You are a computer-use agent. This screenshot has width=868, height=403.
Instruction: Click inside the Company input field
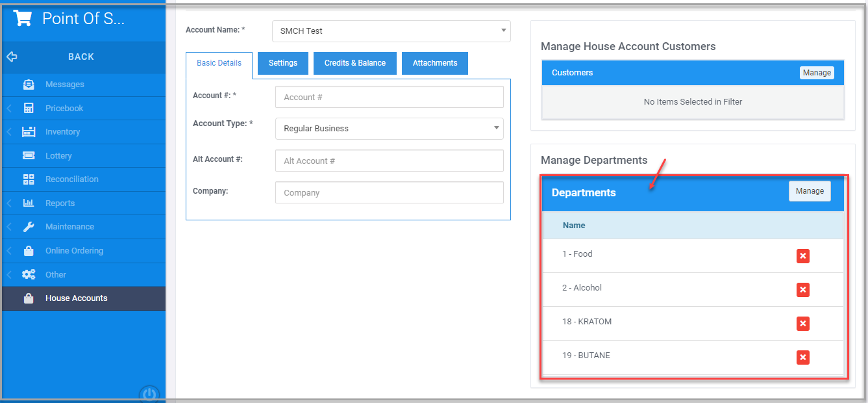click(389, 192)
